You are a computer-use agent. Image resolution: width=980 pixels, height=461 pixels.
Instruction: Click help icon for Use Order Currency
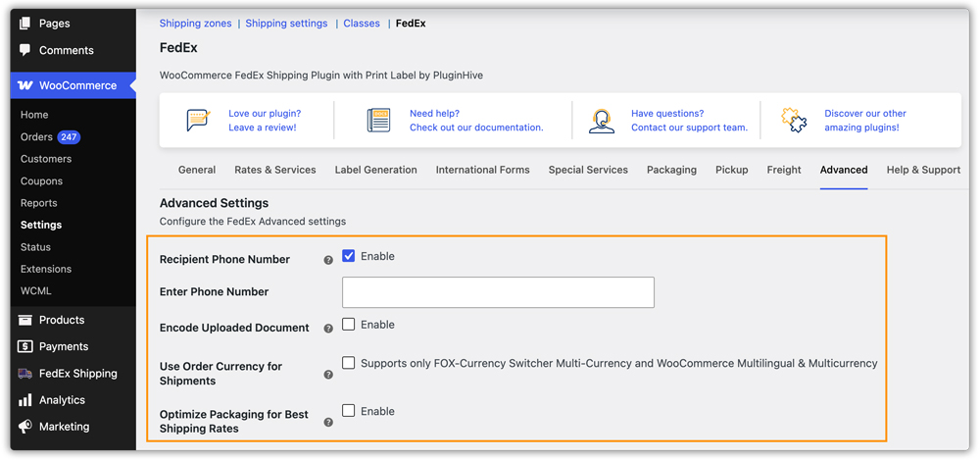328,375
